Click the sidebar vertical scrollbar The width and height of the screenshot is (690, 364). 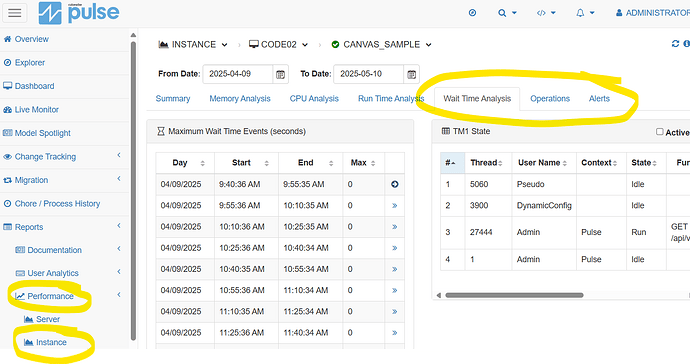[133, 190]
